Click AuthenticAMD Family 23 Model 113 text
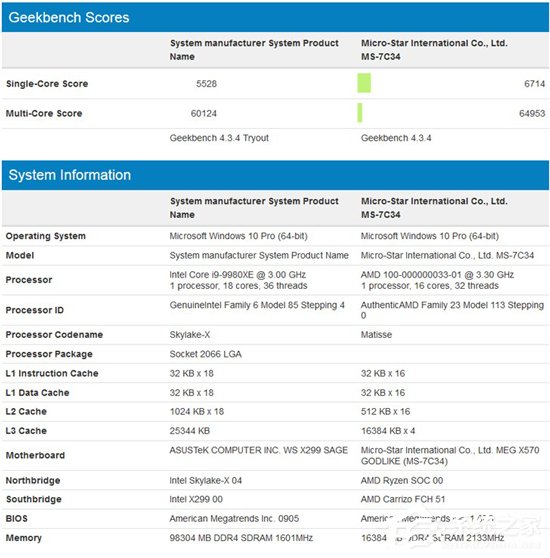 pyautogui.click(x=452, y=310)
